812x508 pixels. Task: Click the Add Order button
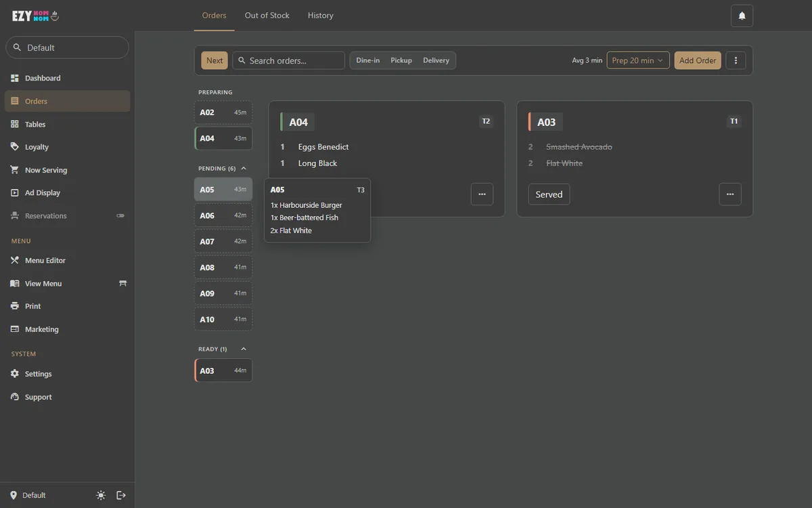[x=698, y=60]
